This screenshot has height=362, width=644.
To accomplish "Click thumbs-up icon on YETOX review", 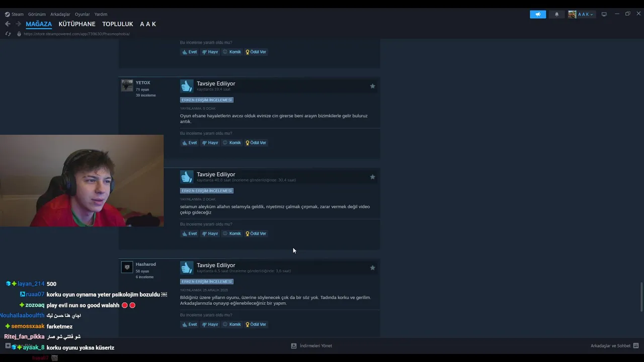I will (x=187, y=86).
